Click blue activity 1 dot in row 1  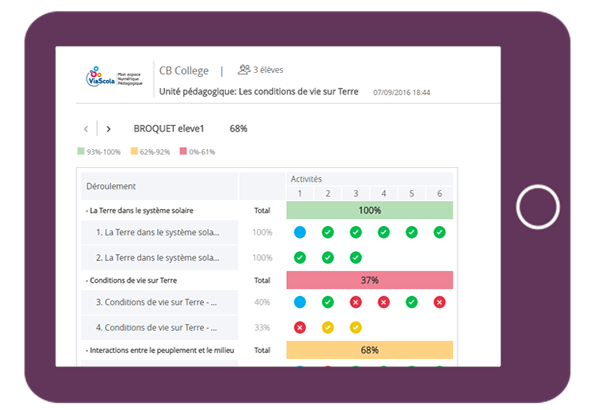(x=300, y=232)
